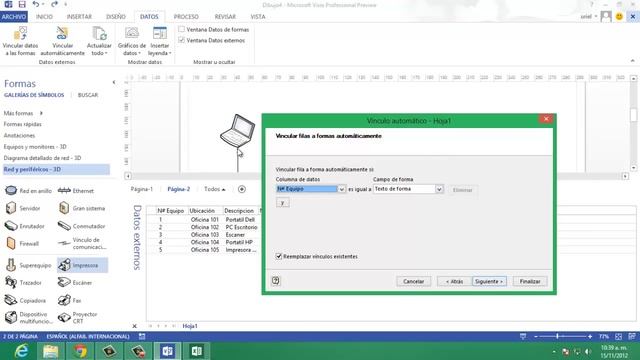Select the Firewall shape

(22, 244)
